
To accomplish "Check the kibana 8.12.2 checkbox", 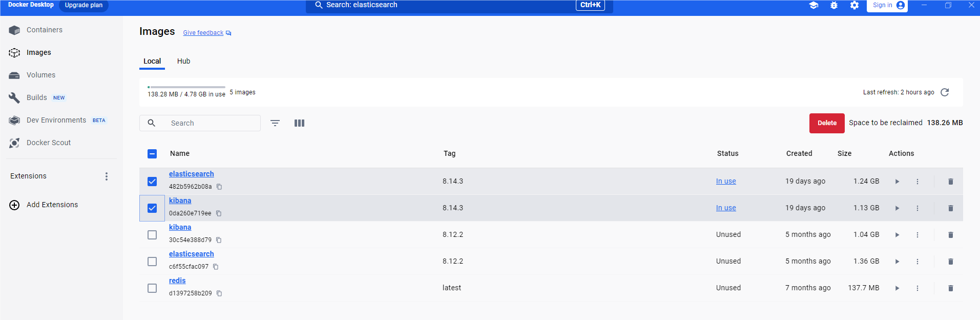I will [152, 235].
